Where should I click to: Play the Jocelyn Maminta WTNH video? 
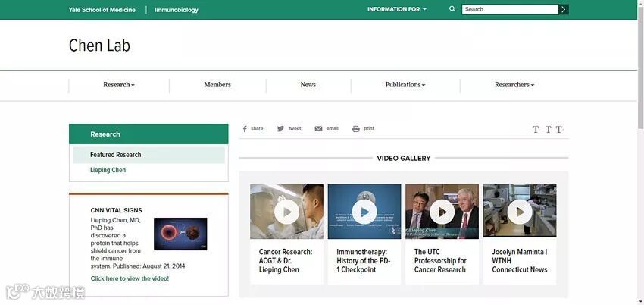click(520, 212)
